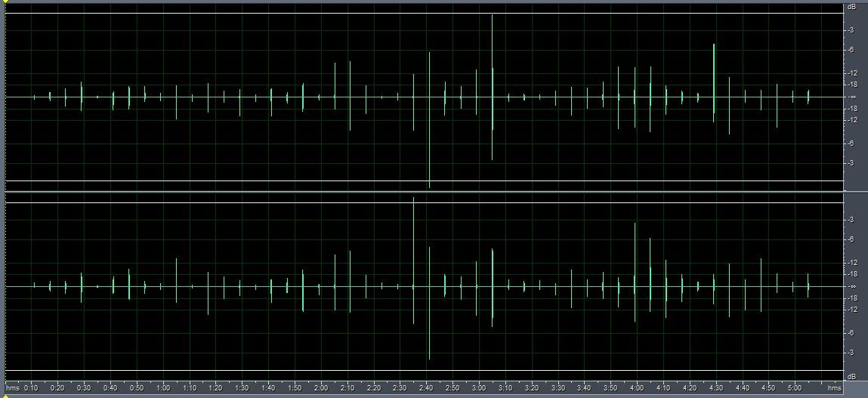The width and height of the screenshot is (868, 398).
Task: Jump to the 5:00 time ruler label
Action: coord(795,389)
